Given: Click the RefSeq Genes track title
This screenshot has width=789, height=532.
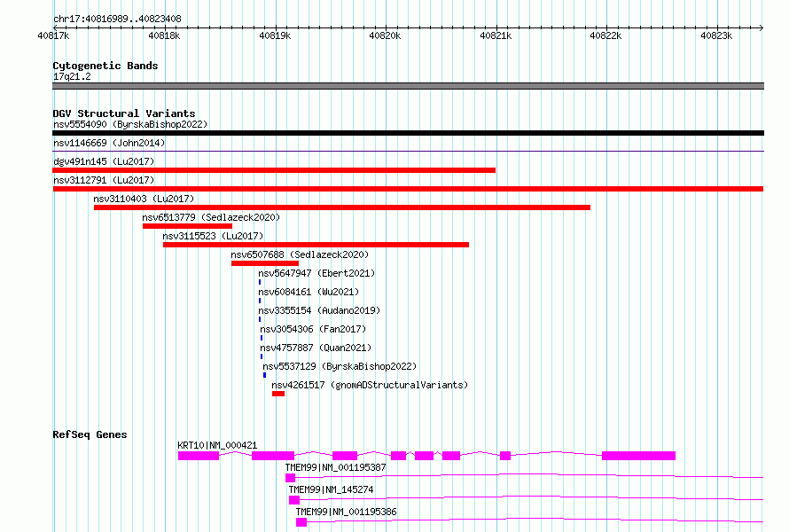Looking at the screenshot, I should coord(90,434).
